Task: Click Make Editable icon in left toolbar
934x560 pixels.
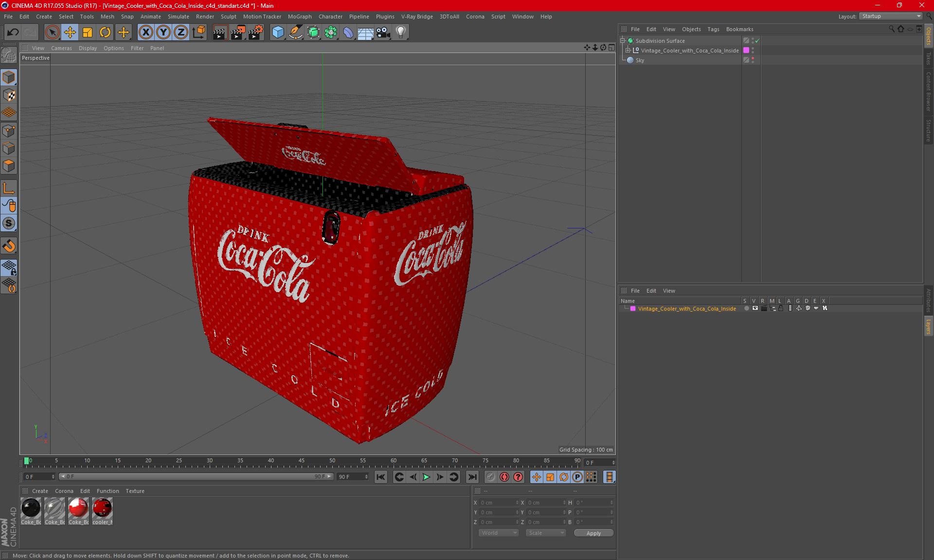Action: 9,56
